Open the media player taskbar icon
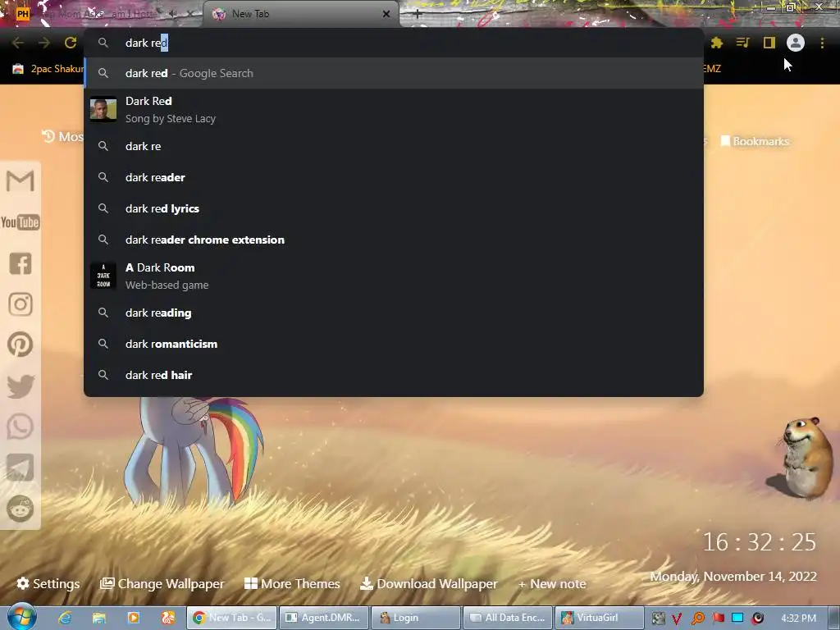The image size is (840, 630). coord(134,618)
